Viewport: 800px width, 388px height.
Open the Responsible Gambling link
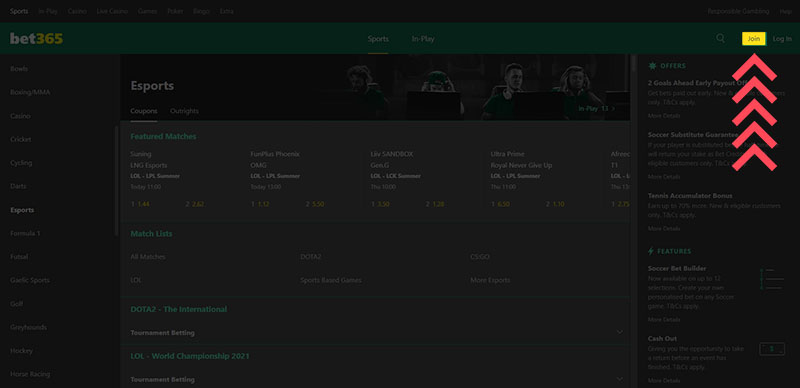click(738, 11)
